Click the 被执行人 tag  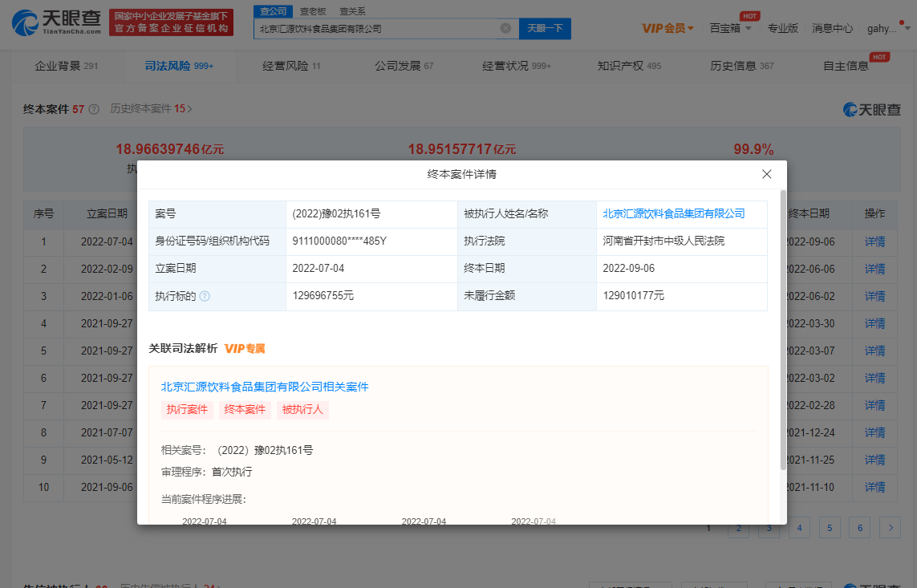tap(302, 410)
